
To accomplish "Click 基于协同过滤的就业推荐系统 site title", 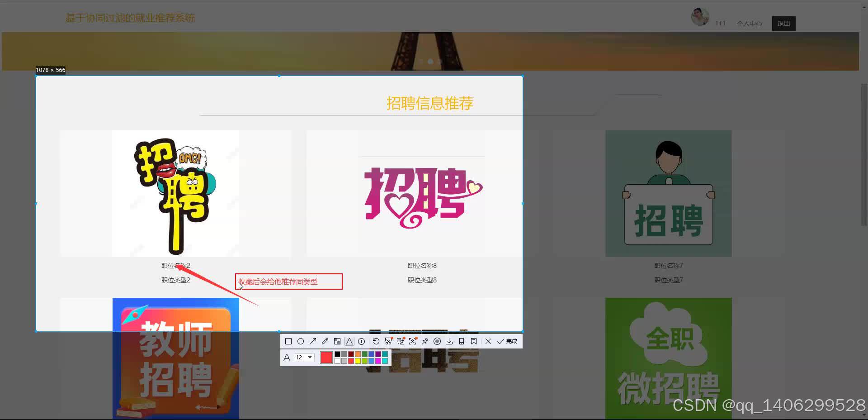I will click(x=130, y=18).
